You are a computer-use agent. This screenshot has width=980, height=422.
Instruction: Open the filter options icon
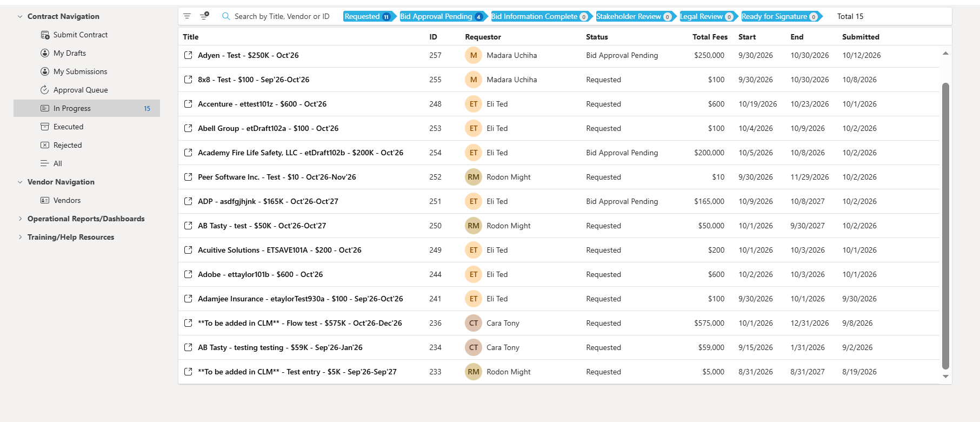[187, 16]
